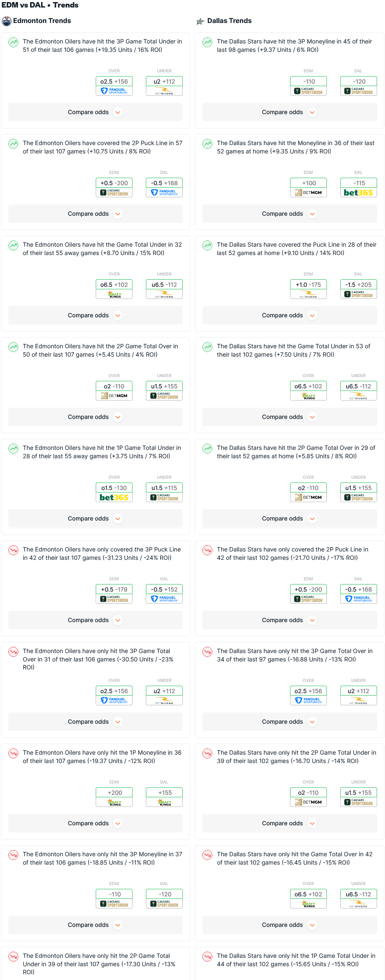The image size is (385, 980).
Task: Select the o2.5 +156 FanDuel odds in the first Edmonton trend
Action: [114, 86]
